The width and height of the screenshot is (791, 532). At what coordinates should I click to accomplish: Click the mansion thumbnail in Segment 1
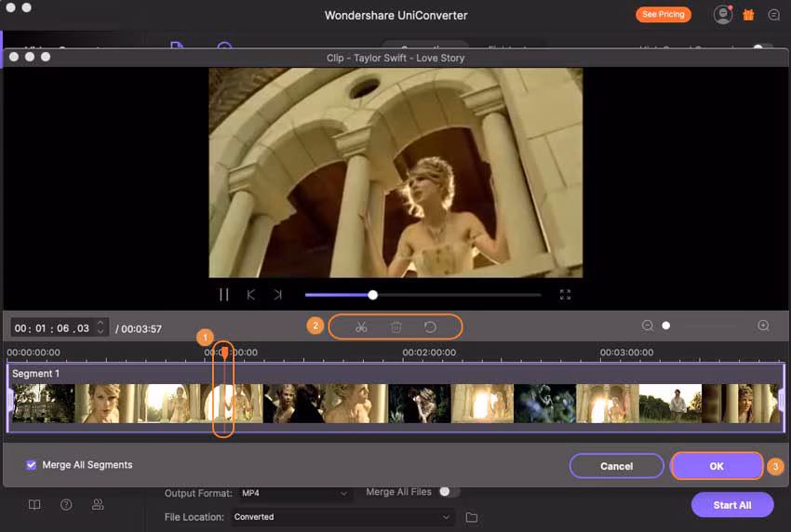(x=44, y=404)
